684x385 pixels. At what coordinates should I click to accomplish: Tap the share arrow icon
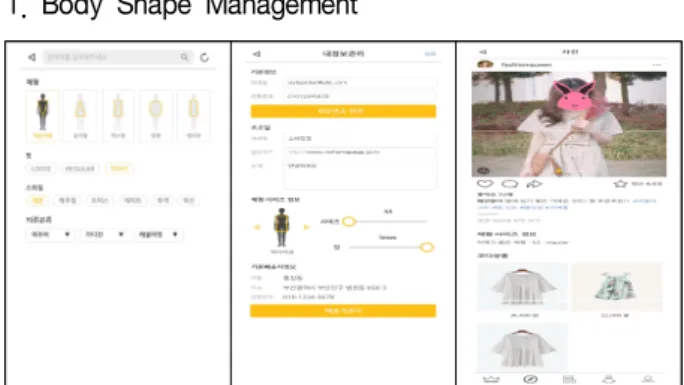tap(534, 184)
